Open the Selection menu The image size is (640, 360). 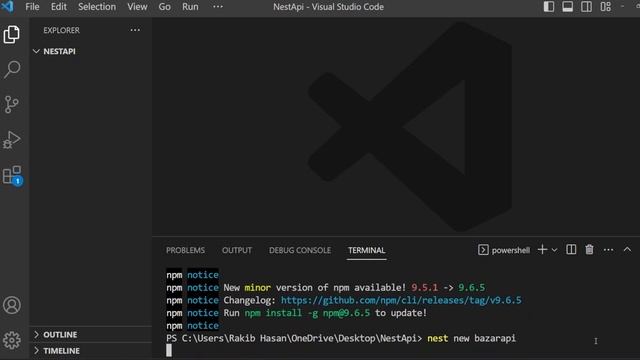coord(97,7)
